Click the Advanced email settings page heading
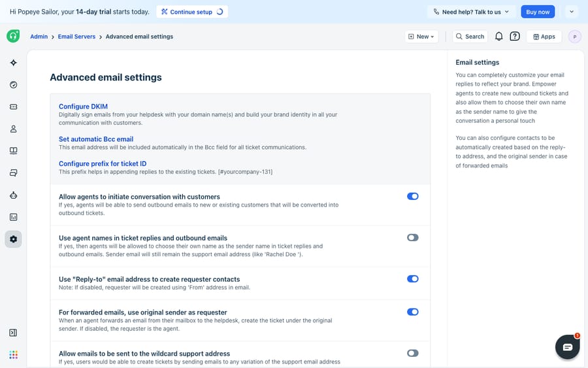The width and height of the screenshot is (588, 368). tap(106, 77)
